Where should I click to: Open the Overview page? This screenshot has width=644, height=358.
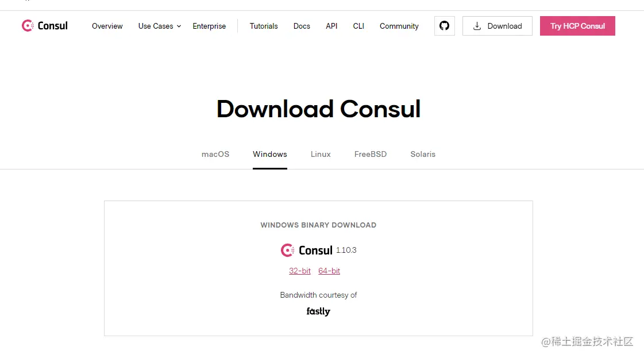pos(107,26)
